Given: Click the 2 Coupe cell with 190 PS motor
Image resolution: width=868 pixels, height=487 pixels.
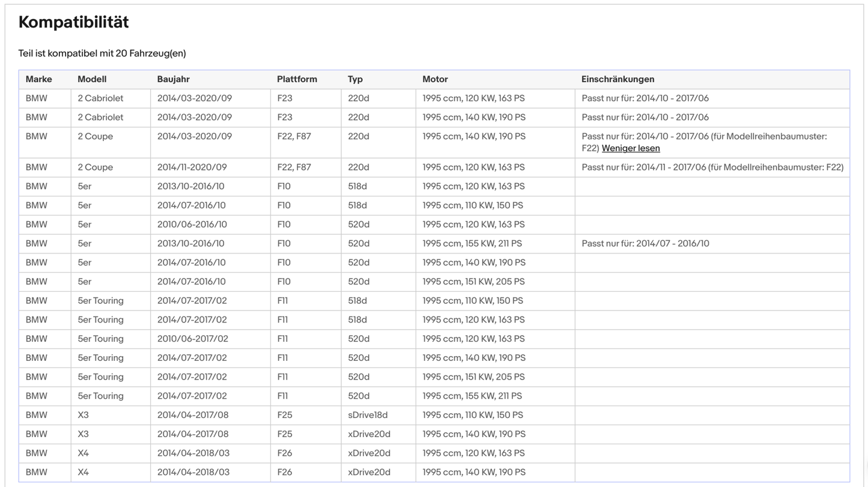Looking at the screenshot, I should pyautogui.click(x=95, y=136).
